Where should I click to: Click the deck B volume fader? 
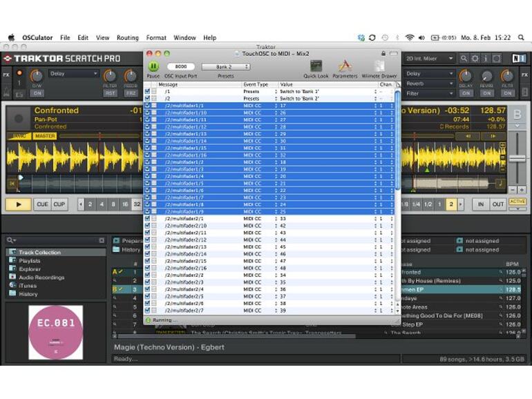pos(516,158)
